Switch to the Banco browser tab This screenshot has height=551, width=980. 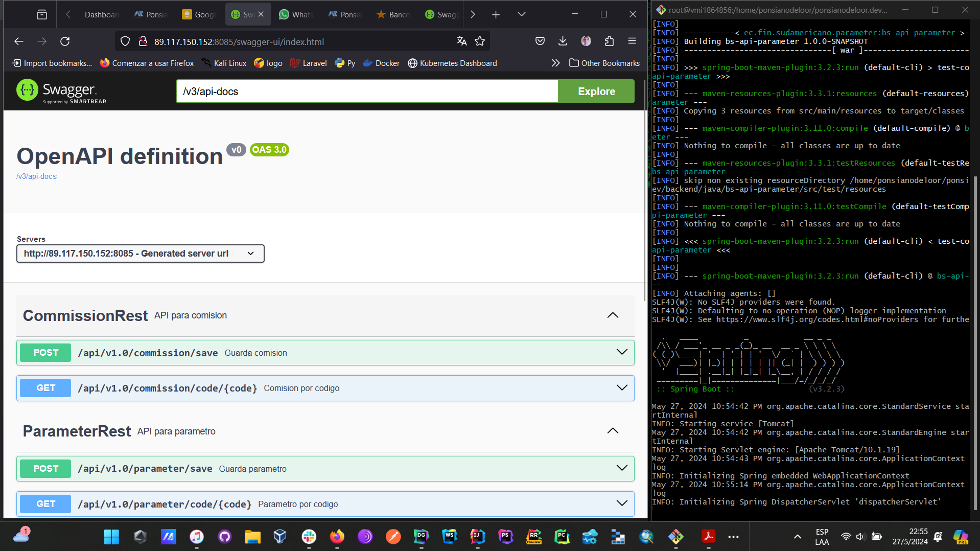pyautogui.click(x=393, y=14)
